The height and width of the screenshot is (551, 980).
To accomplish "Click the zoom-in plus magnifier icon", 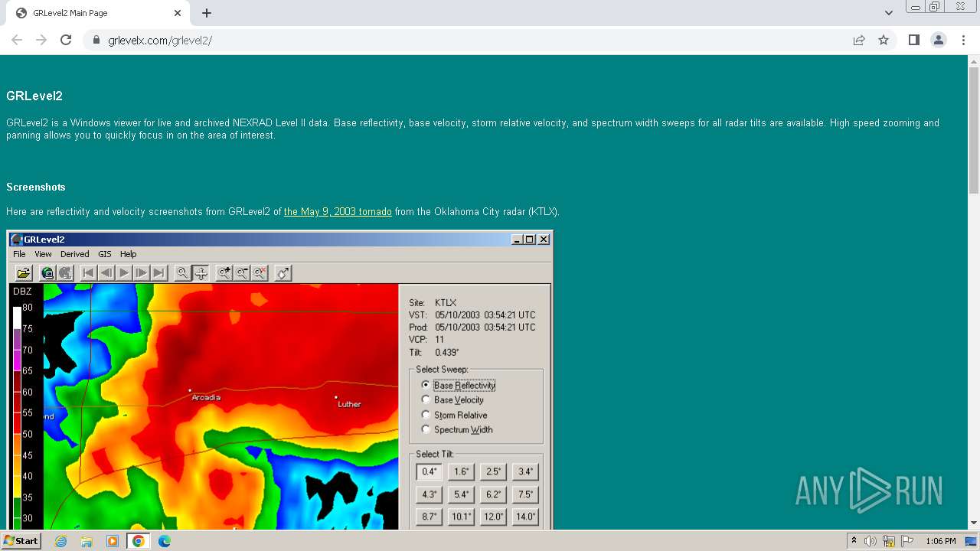I will 224,273.
